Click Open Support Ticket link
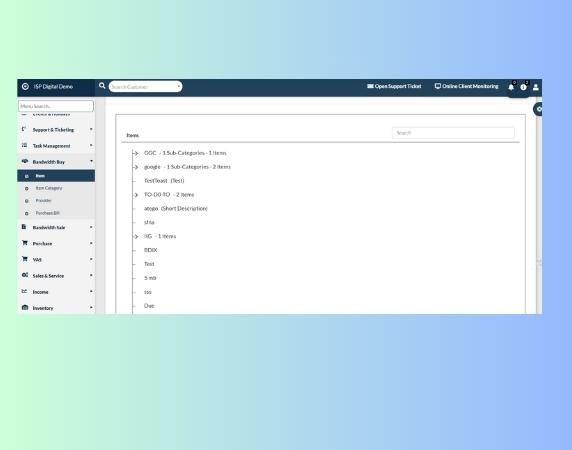The image size is (572, 450). (x=394, y=86)
